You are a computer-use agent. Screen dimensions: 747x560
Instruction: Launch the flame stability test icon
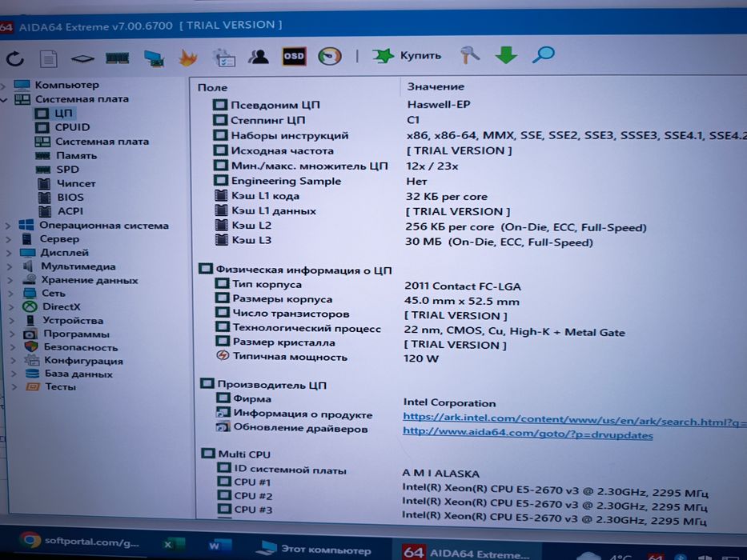point(187,58)
